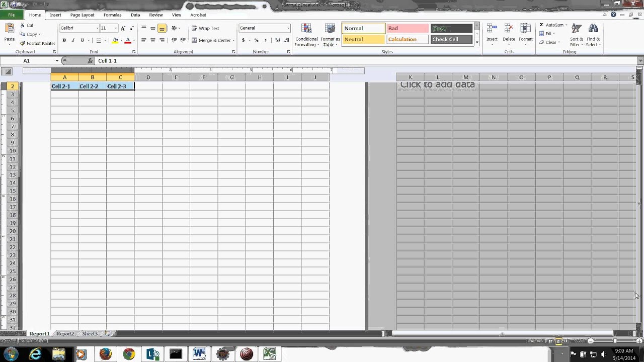
Task: Click Select All corner button
Action: (8, 71)
